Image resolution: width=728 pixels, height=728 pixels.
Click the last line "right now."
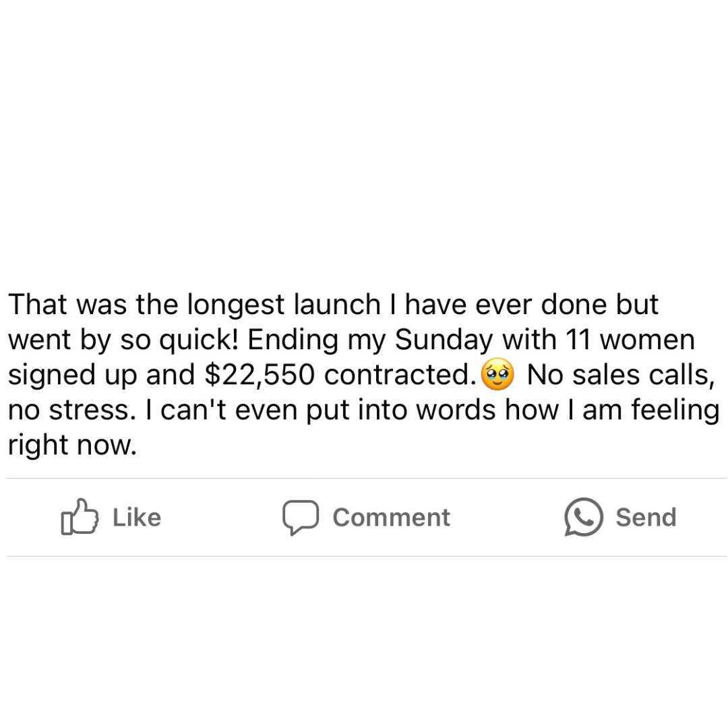tap(72, 446)
